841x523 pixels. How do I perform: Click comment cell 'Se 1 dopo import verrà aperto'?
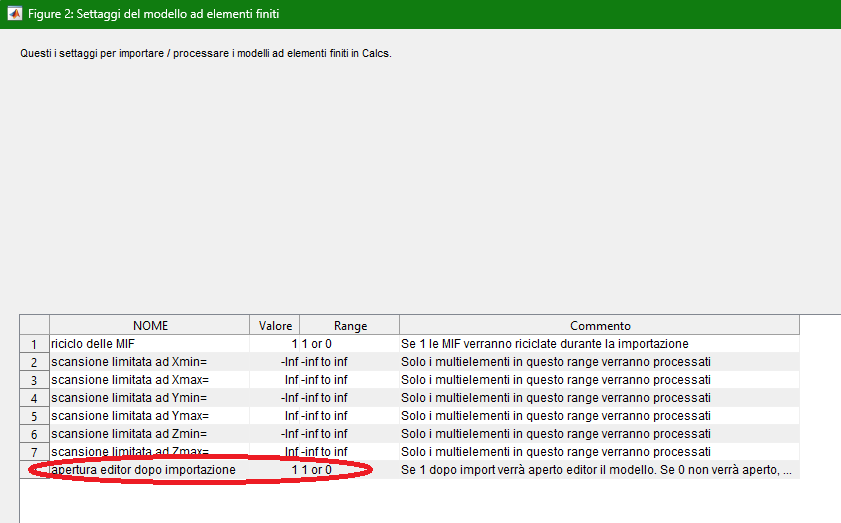(x=599, y=470)
